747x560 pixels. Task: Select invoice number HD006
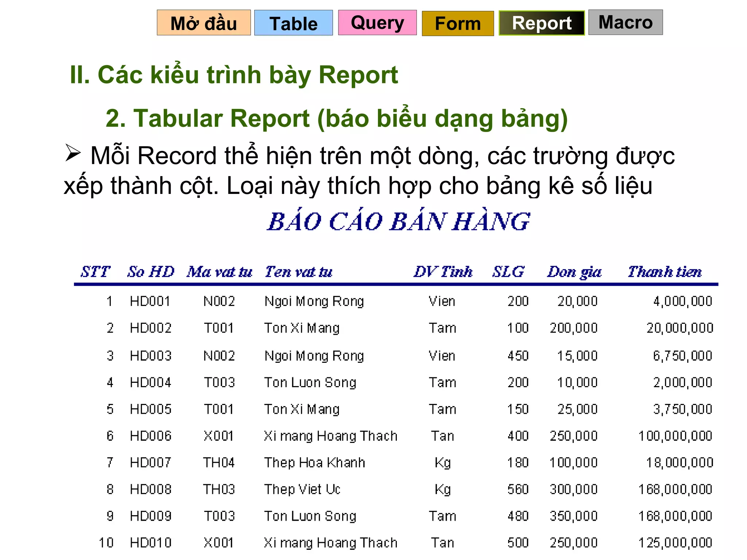click(x=150, y=436)
